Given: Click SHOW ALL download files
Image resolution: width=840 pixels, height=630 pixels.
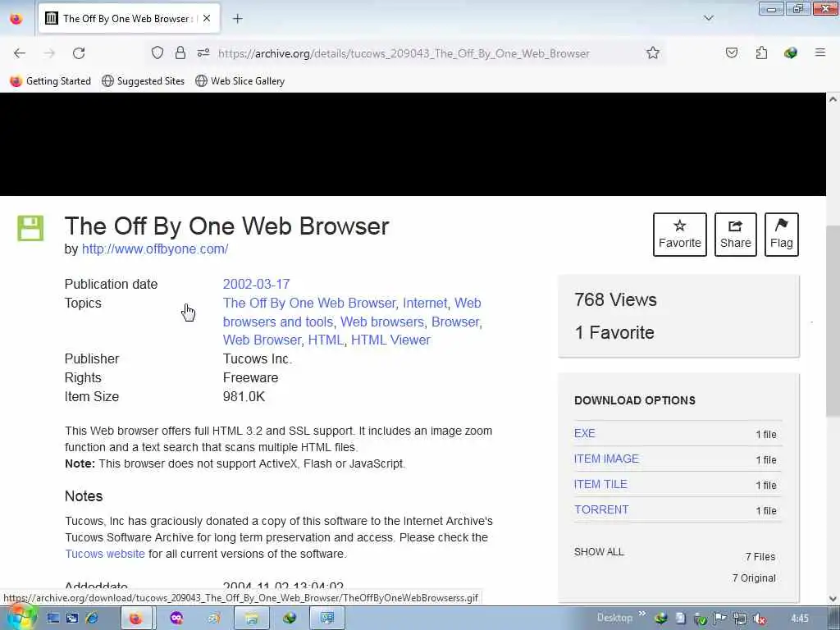Looking at the screenshot, I should 599,552.
